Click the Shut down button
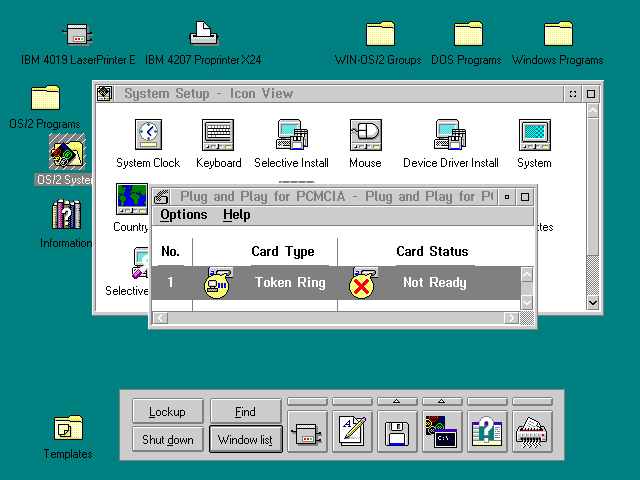This screenshot has height=480, width=640. 167,439
